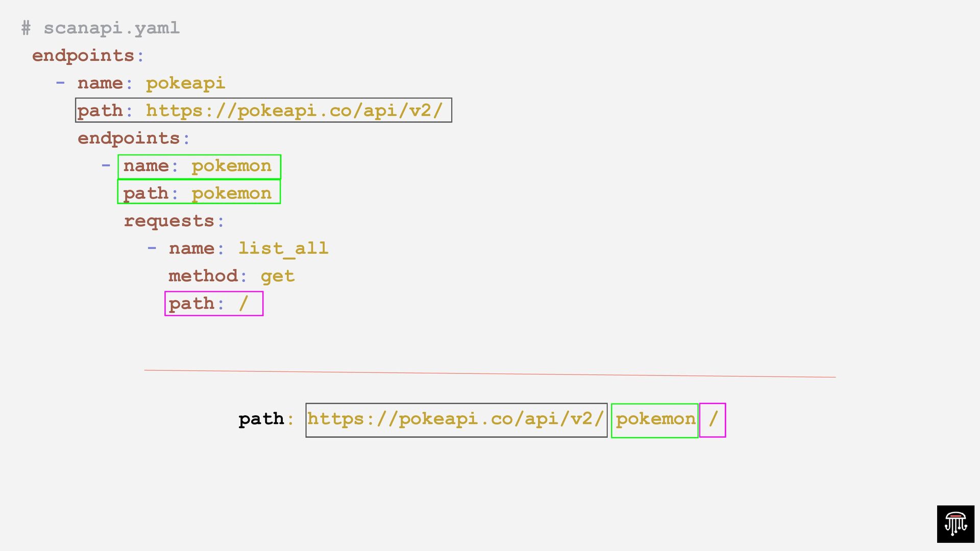The height and width of the screenshot is (551, 980).
Task: Click the scanapi.yaml comment line
Action: [101, 28]
